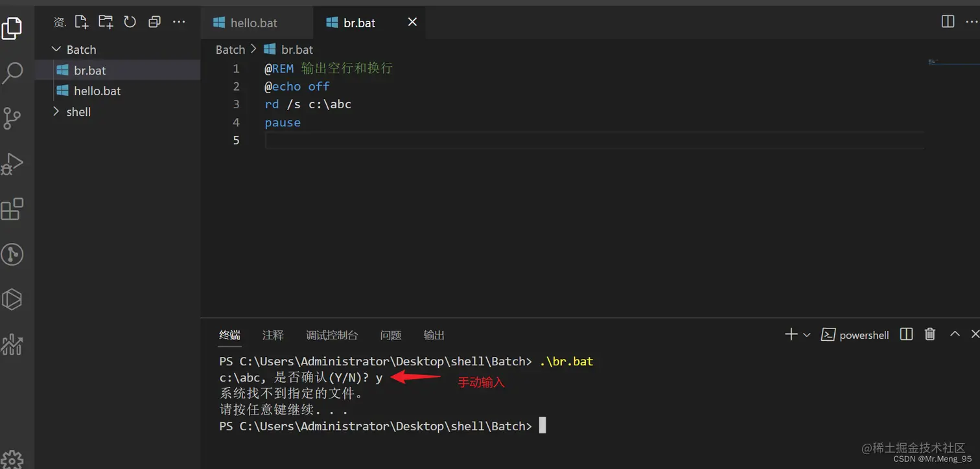Open the Explorer view in activity bar
Image resolution: width=980 pixels, height=469 pixels.
click(12, 29)
